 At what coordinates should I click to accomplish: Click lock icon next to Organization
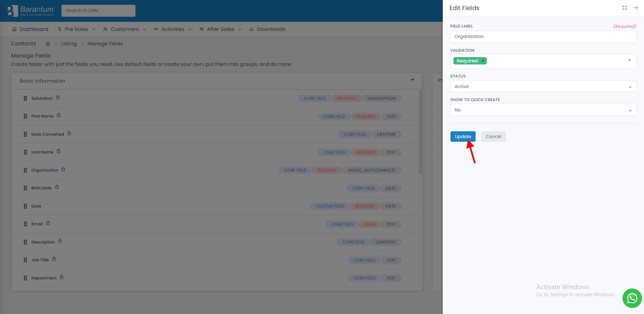[x=63, y=169]
